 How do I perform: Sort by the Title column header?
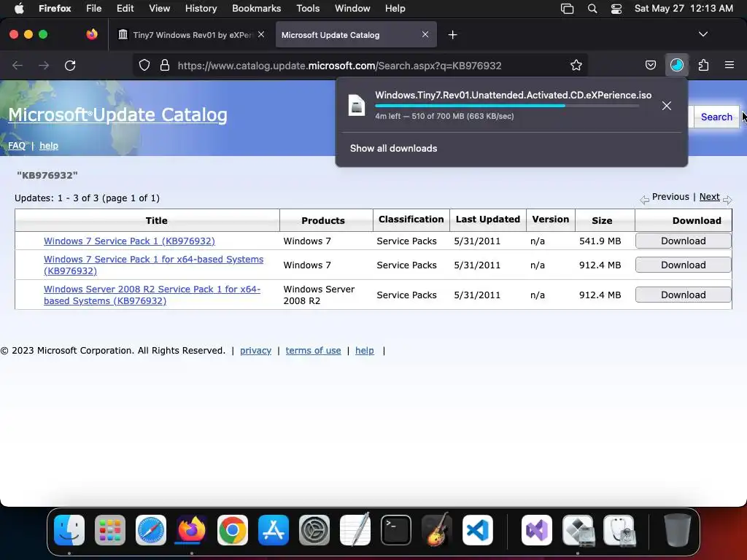point(156,220)
